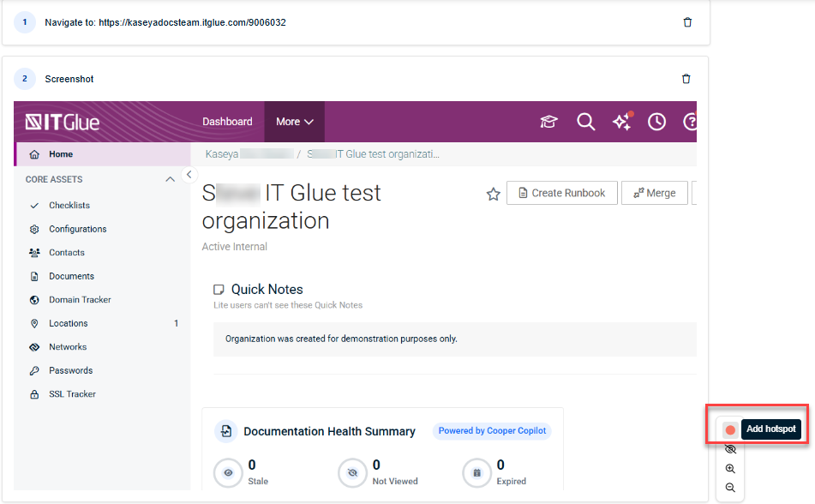Open Locations in the sidebar
815x504 pixels.
pyautogui.click(x=68, y=323)
